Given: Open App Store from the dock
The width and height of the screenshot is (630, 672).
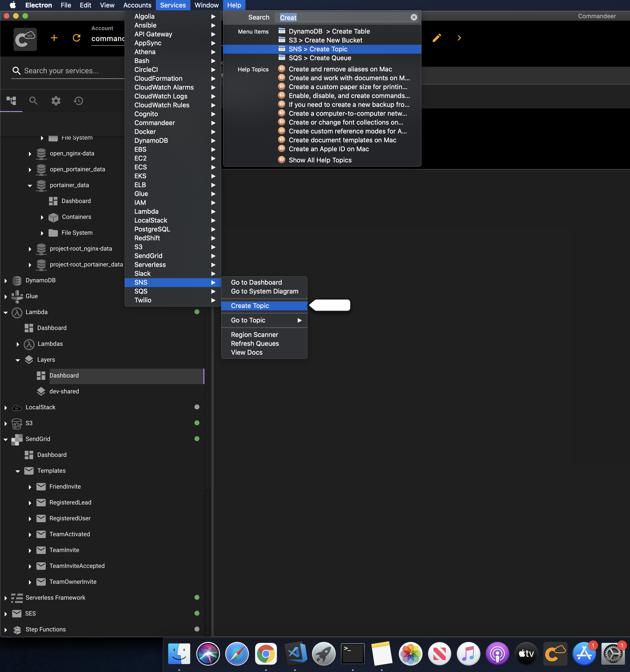Looking at the screenshot, I should (x=584, y=653).
